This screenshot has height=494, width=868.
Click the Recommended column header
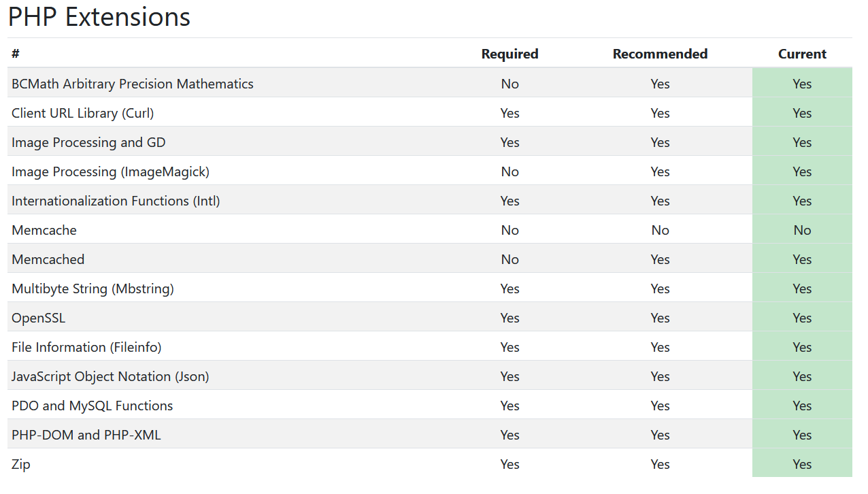660,54
